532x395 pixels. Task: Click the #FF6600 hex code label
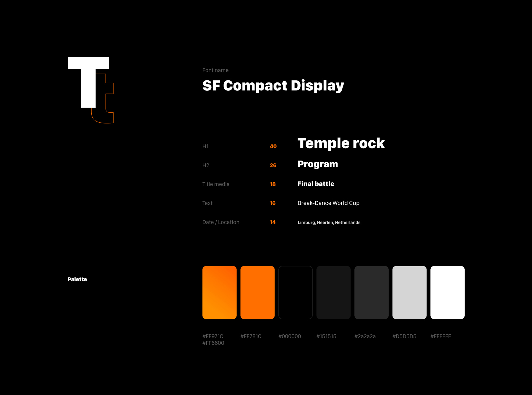coord(213,343)
